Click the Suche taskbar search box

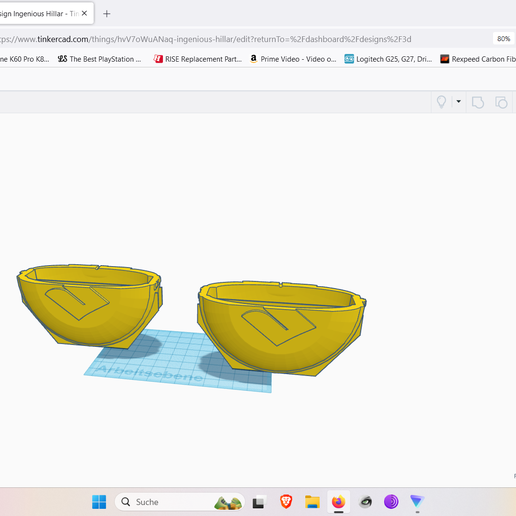[x=180, y=502]
